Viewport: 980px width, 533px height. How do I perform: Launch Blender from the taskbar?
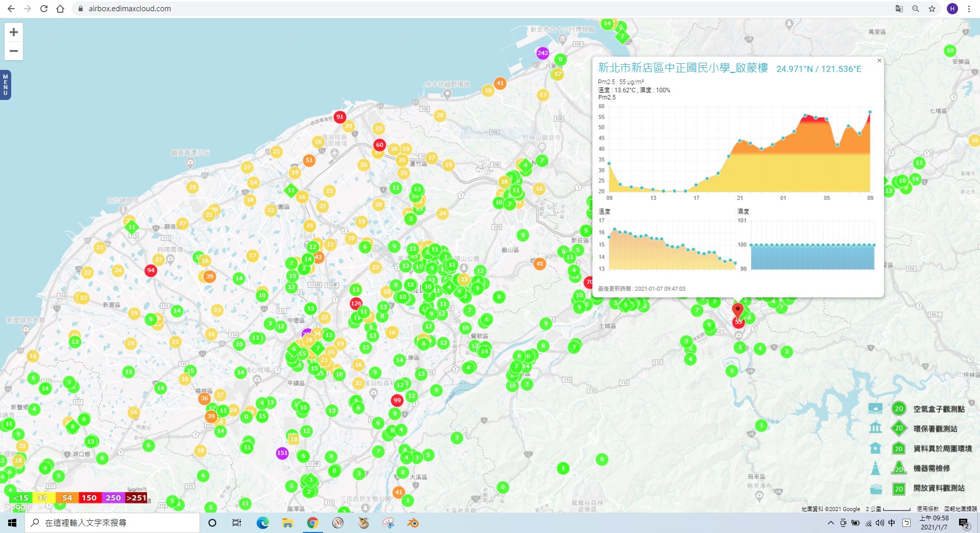point(413,523)
